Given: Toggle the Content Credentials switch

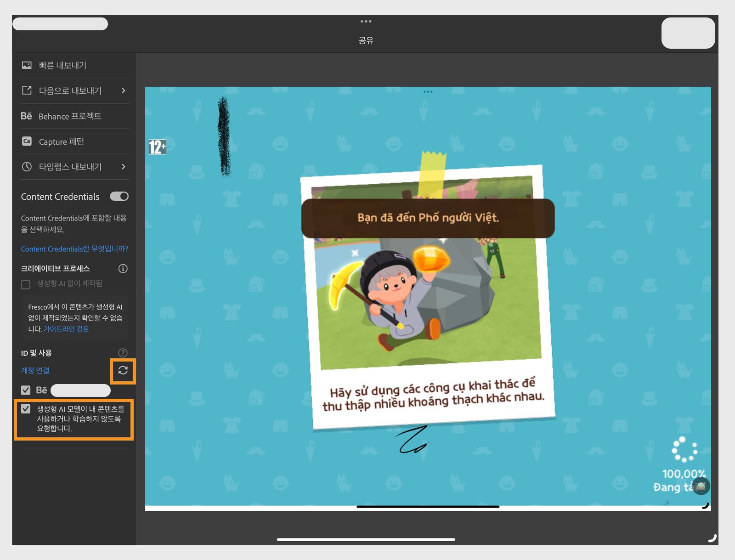Looking at the screenshot, I should click(119, 196).
